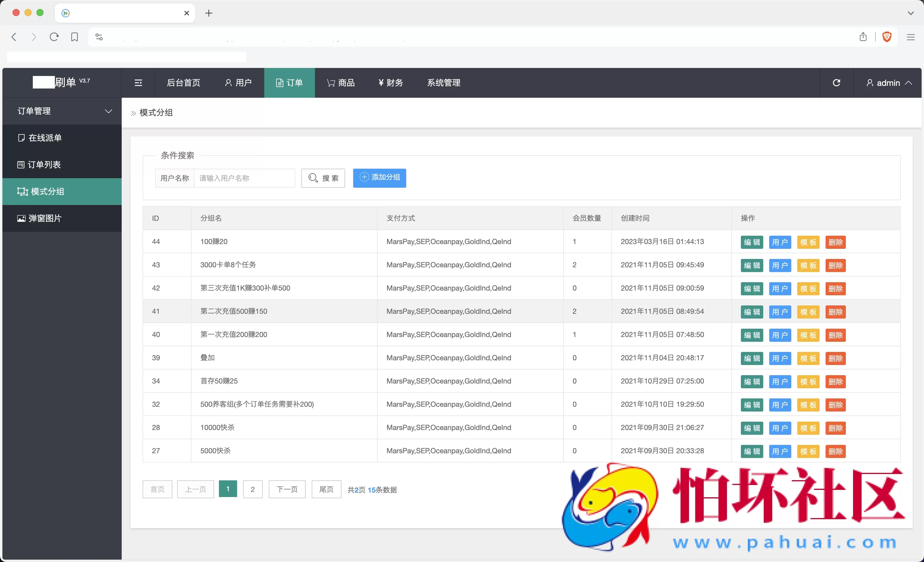Viewport: 924px width, 562px height.
Task: Select the 用户 person icon in navbar
Action: coord(228,83)
